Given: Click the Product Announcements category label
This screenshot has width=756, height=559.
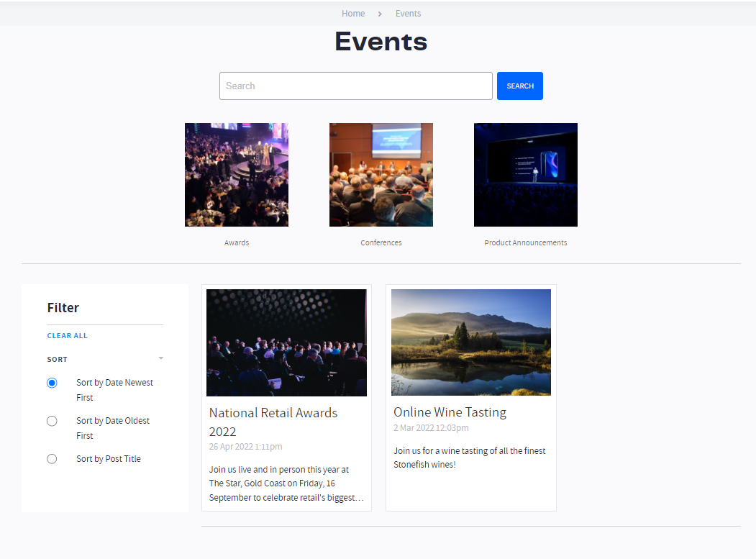Looking at the screenshot, I should [x=526, y=242].
